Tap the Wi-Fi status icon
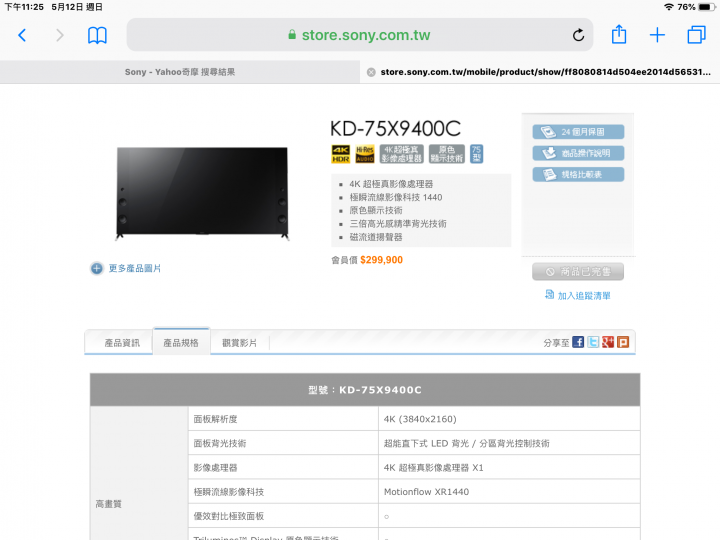 pos(669,7)
